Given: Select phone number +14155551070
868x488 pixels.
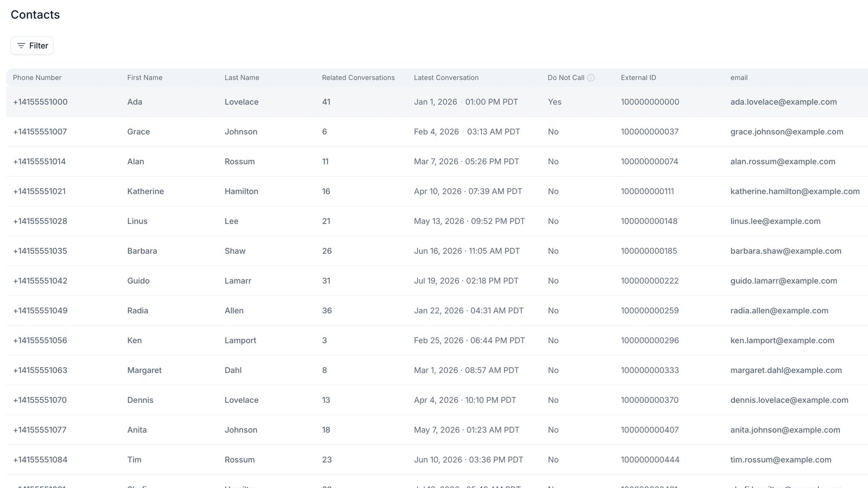Looking at the screenshot, I should (x=40, y=400).
